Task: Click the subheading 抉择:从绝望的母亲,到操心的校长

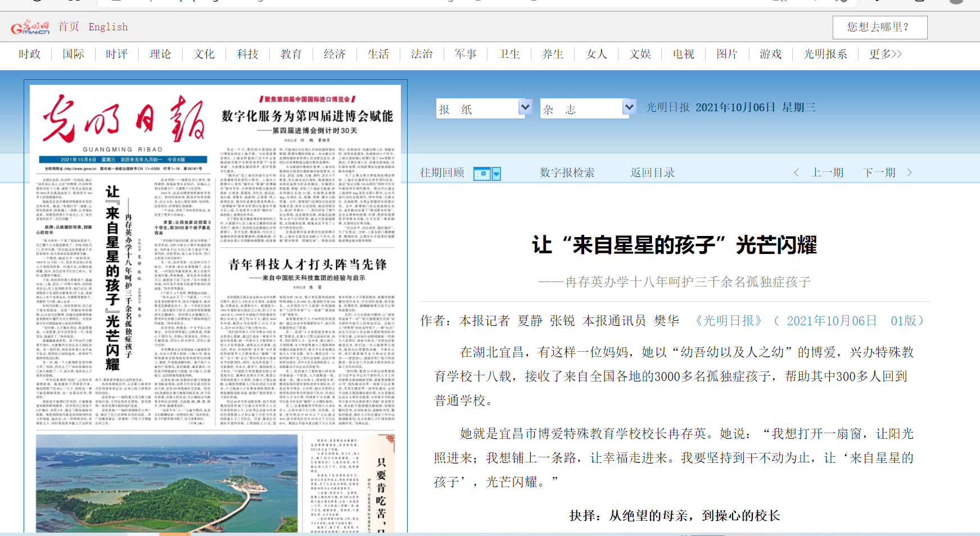Action: [674, 516]
